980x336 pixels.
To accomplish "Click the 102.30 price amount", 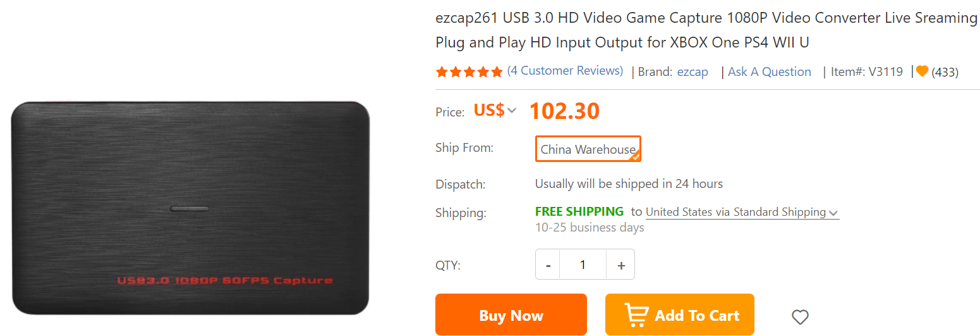I will [564, 111].
